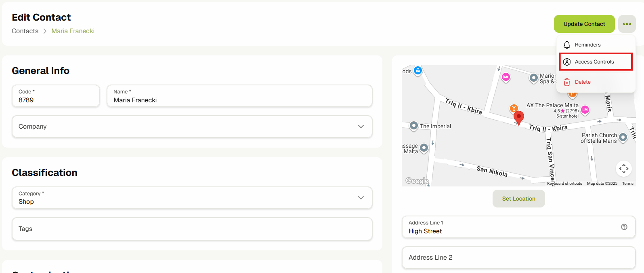Select Delete from the options menu
The height and width of the screenshot is (273, 644).
point(583,82)
